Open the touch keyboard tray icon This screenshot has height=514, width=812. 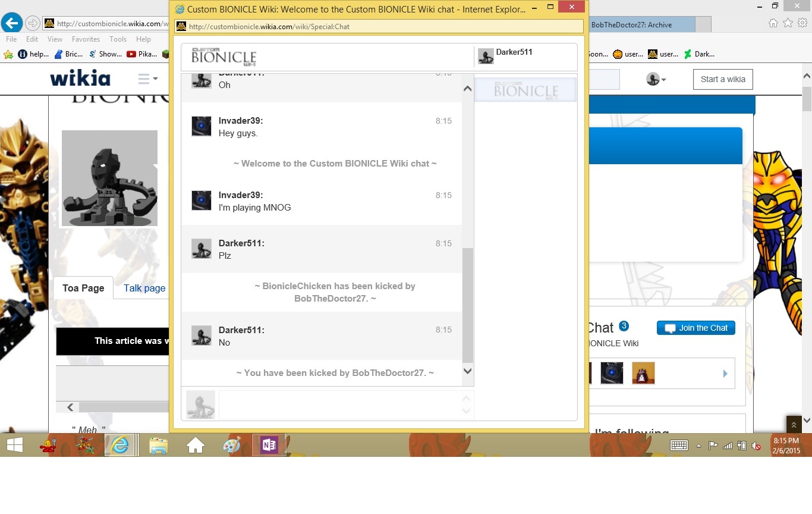(679, 445)
